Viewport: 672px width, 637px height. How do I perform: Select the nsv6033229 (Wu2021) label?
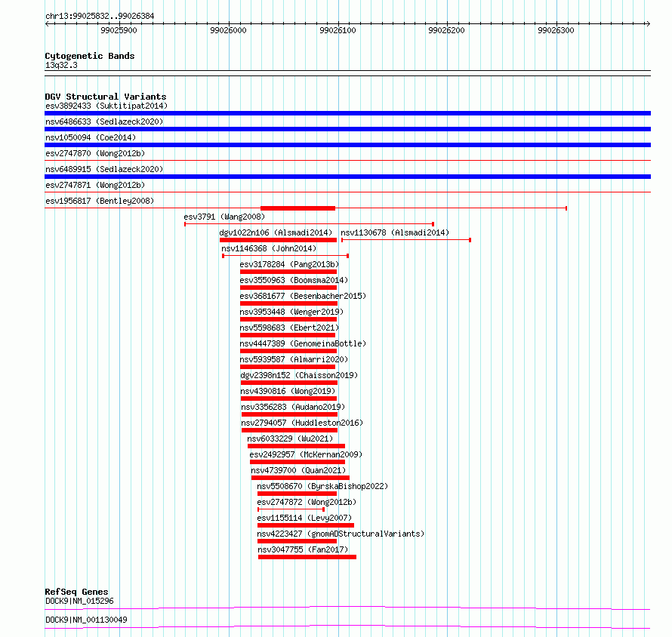pos(290,439)
